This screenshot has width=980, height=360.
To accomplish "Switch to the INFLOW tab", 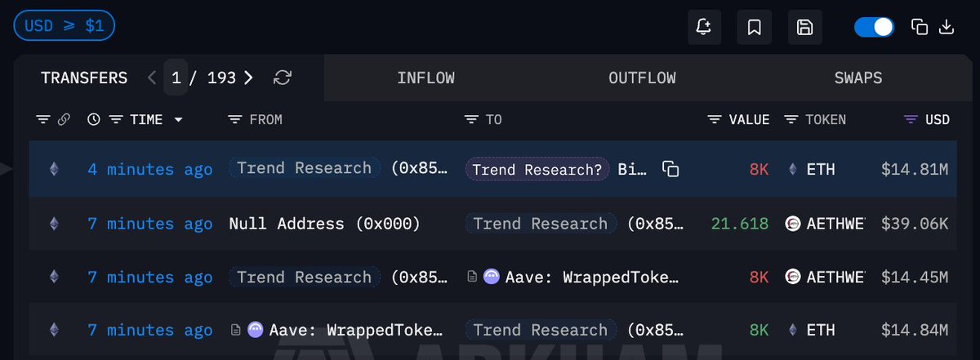I will 425,78.
